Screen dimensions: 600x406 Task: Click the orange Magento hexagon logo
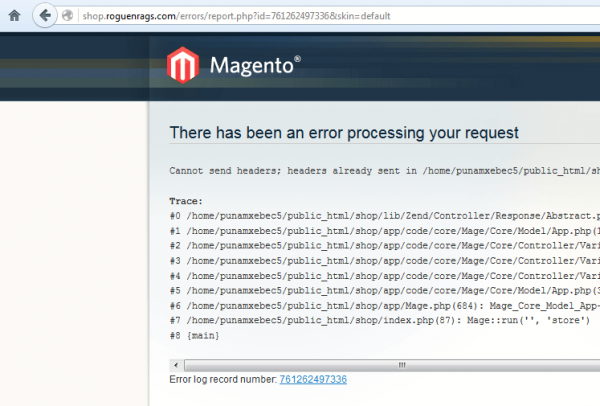coord(183,66)
